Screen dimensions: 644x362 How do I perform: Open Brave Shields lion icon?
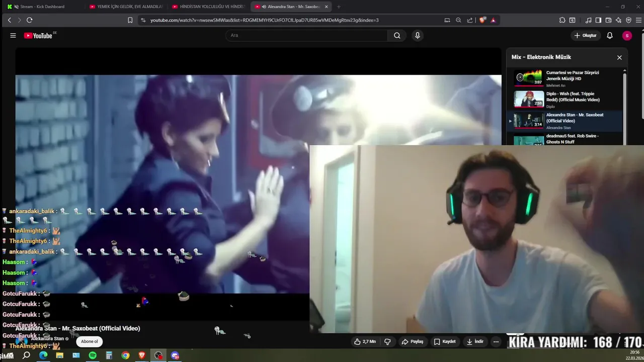tap(482, 20)
